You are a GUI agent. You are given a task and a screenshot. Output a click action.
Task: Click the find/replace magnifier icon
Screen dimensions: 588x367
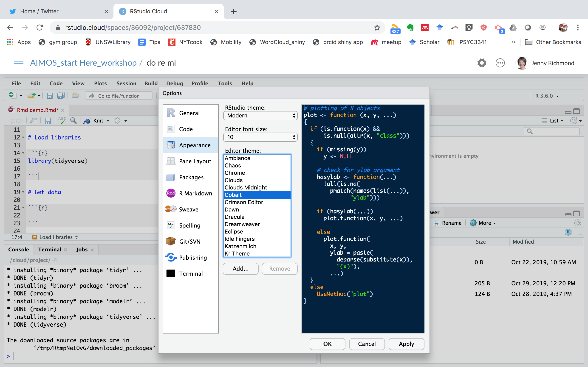coord(73,121)
